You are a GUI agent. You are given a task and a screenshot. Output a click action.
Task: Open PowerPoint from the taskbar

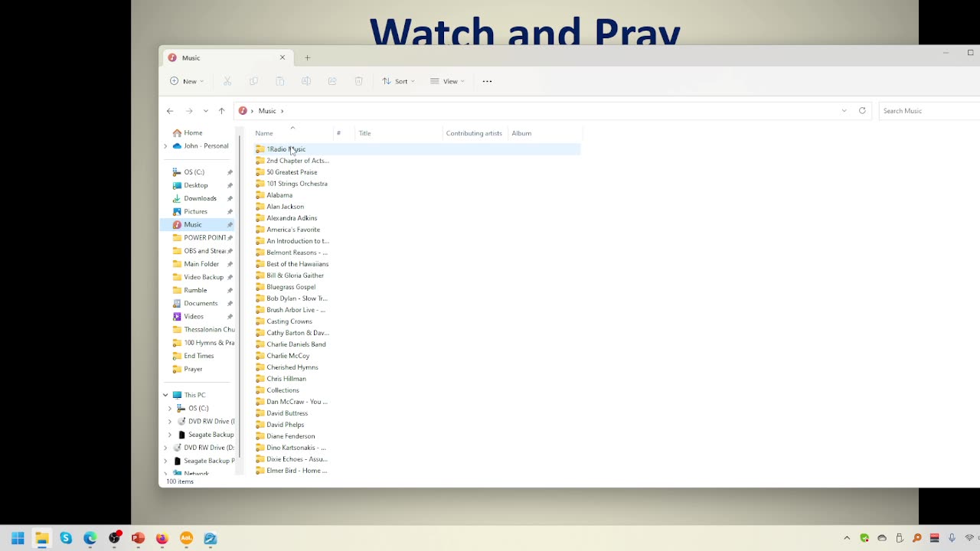point(138,539)
